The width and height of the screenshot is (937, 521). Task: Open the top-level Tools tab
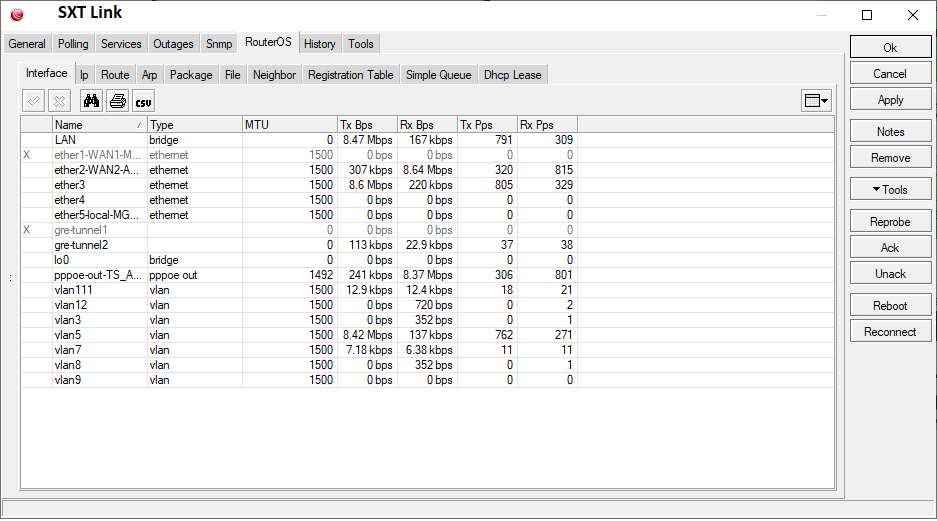click(361, 44)
